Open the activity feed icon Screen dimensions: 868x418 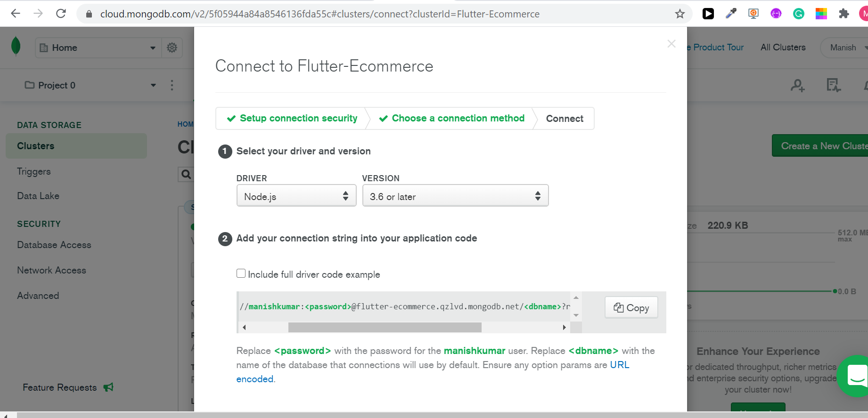[x=833, y=85]
